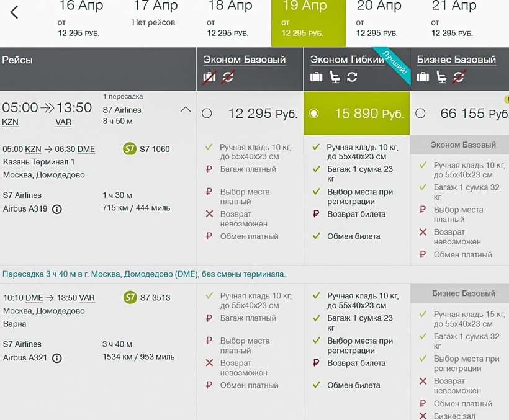Click the S7 logo beside flight S7 3513
Image resolution: width=509 pixels, height=420 pixels.
[130, 297]
